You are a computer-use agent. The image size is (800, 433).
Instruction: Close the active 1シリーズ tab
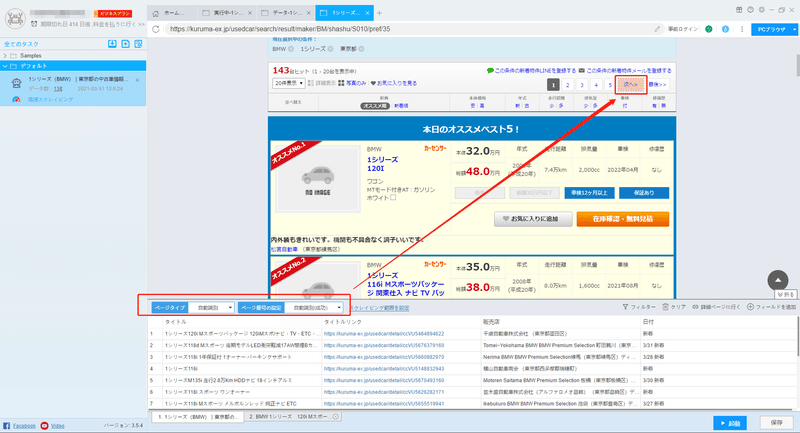[x=367, y=13]
